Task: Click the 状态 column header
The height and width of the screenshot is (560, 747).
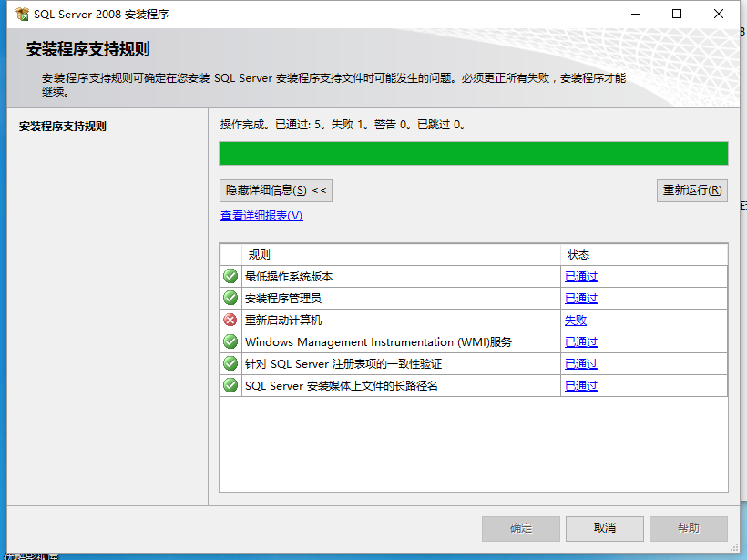Action: (x=644, y=255)
